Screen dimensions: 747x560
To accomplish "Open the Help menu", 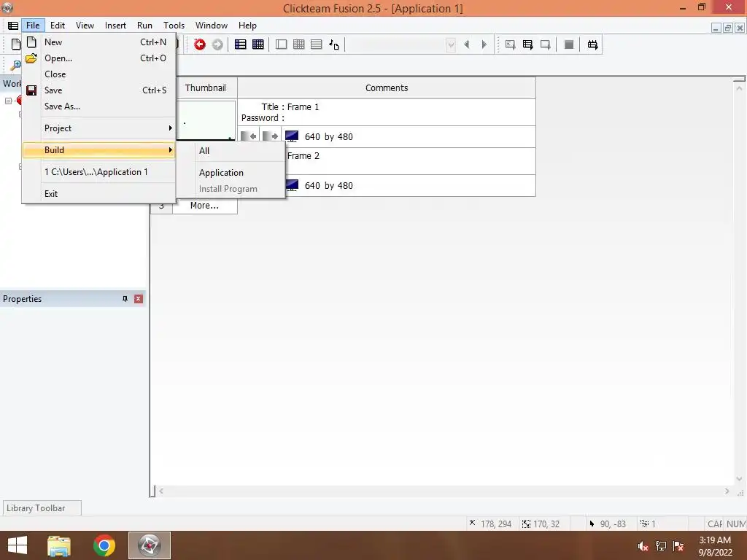I will 248,26.
